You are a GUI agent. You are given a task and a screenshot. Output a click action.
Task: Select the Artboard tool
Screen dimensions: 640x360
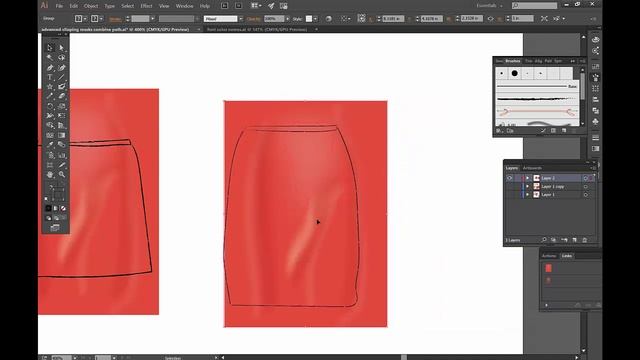50,165
